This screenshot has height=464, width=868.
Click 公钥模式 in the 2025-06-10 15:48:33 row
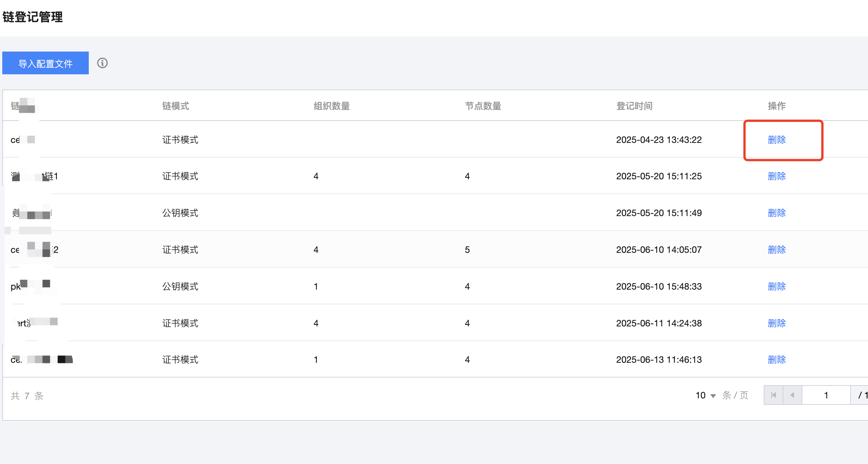tap(180, 287)
